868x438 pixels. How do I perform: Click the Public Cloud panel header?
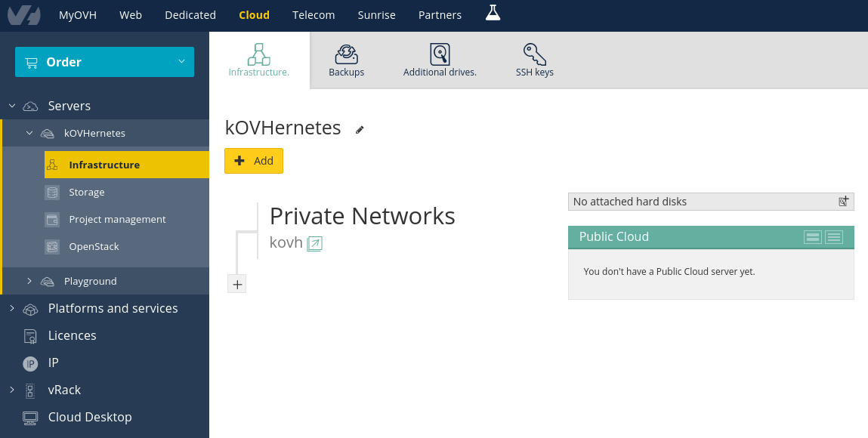(711, 237)
